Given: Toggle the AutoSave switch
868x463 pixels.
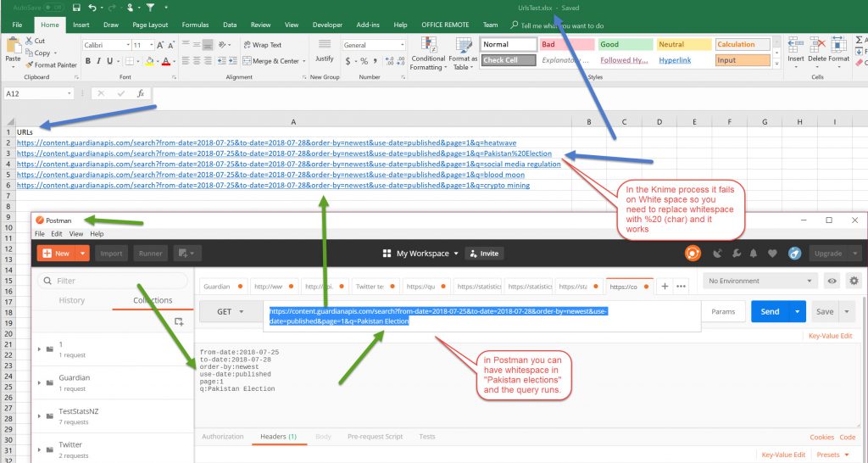Looking at the screenshot, I should click(x=53, y=8).
